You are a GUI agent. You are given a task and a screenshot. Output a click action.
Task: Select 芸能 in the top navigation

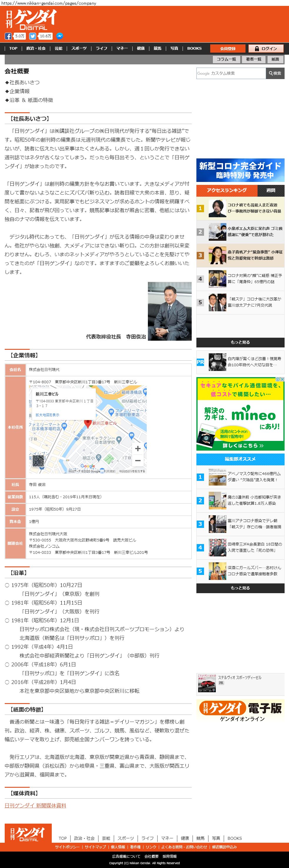click(59, 48)
